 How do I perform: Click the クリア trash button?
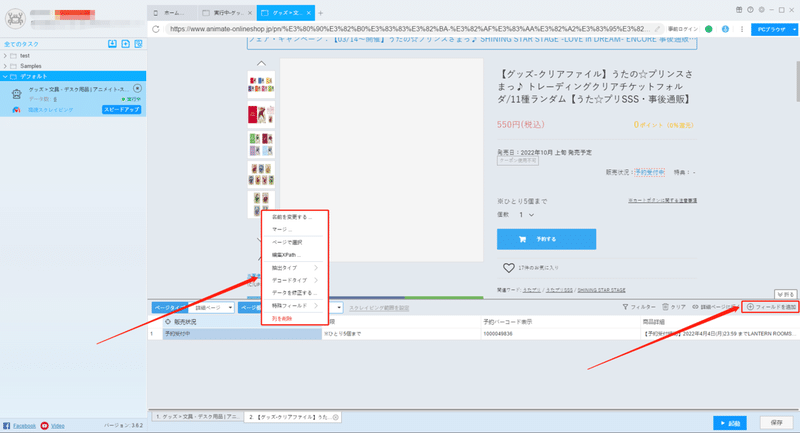[x=673, y=307]
